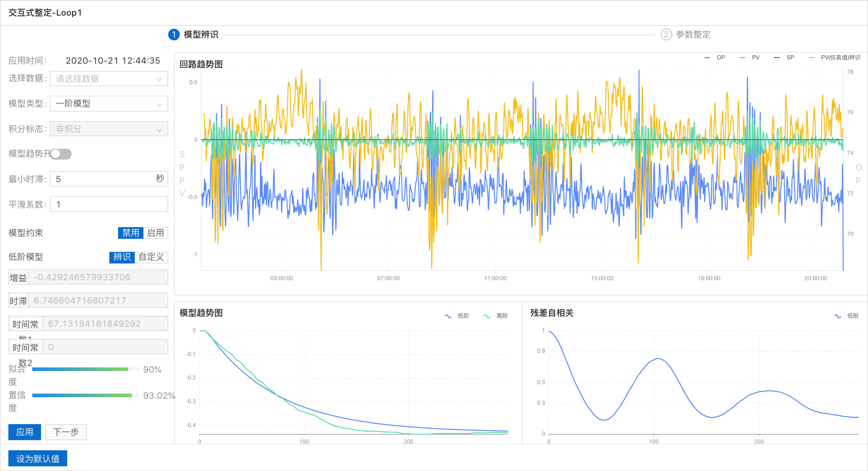
Task: Click the 时间常数1 value field
Action: click(105, 324)
